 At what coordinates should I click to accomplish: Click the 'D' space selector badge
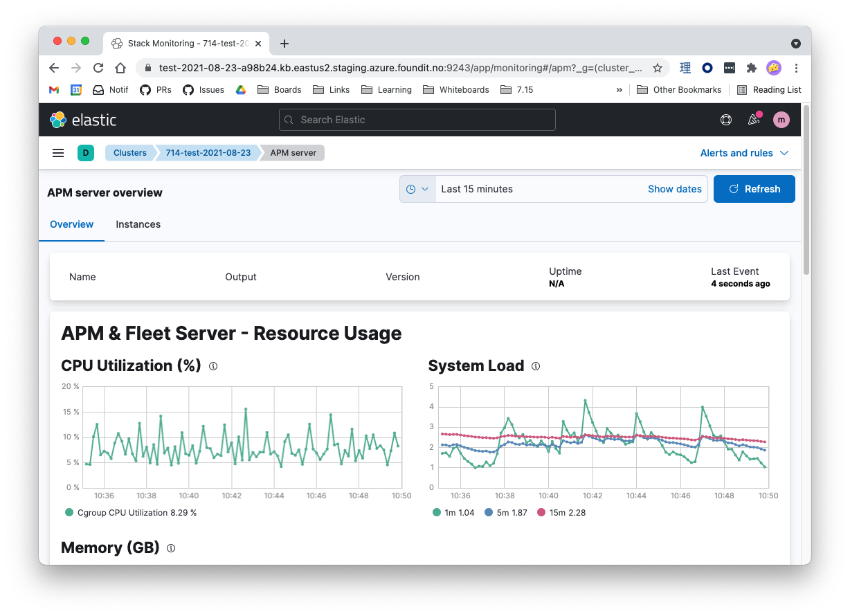86,153
